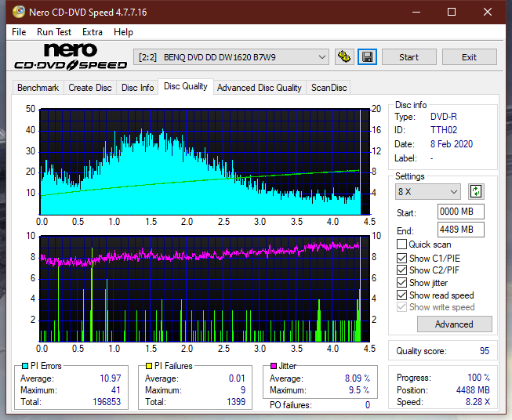Image resolution: width=512 pixels, height=420 pixels.
Task: Open the Help menu
Action: point(123,32)
